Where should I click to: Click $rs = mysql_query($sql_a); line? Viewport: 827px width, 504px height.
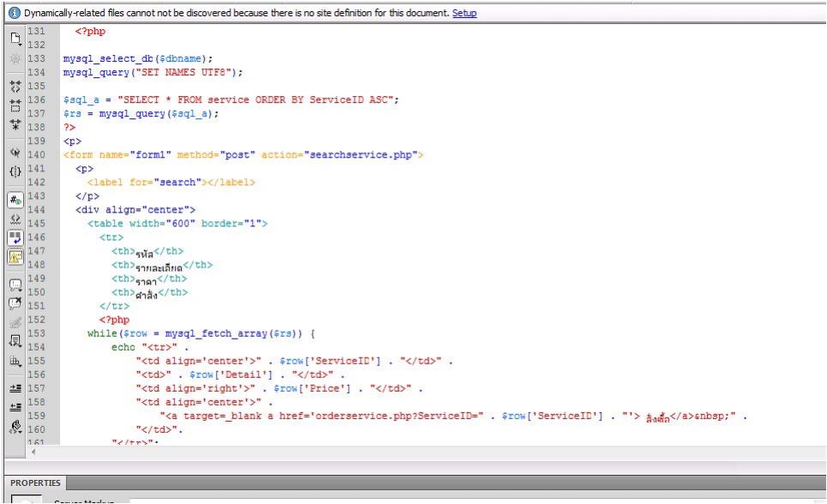141,113
